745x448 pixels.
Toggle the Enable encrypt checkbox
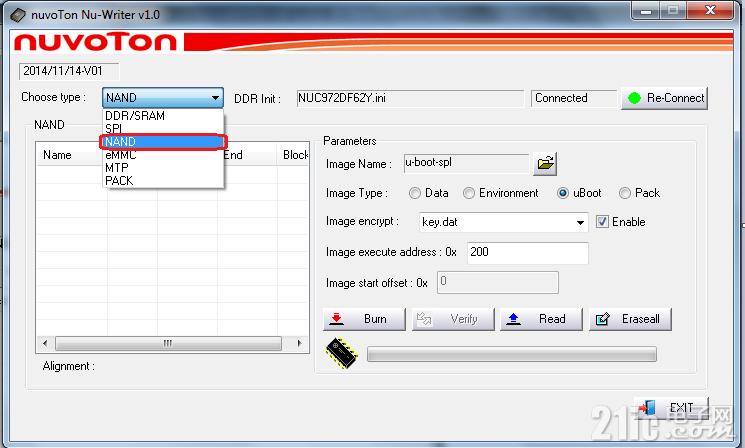point(602,222)
